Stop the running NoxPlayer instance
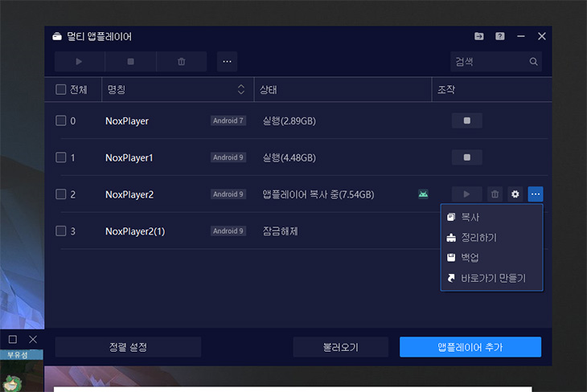Image resolution: width=587 pixels, height=392 pixels. pyautogui.click(x=467, y=120)
